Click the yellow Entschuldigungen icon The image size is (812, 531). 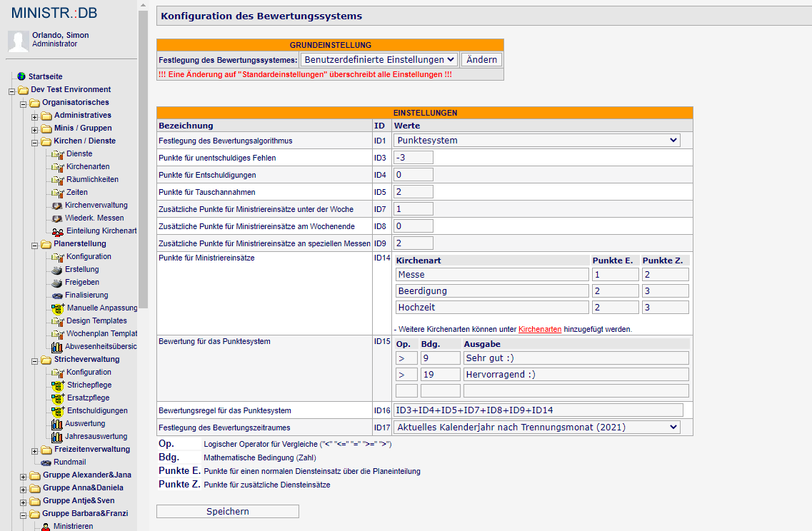tap(57, 411)
